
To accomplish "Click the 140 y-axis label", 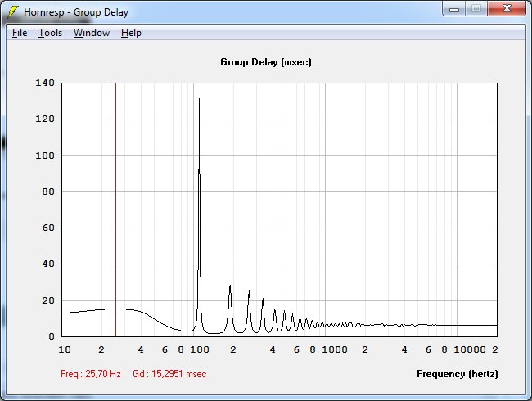I will (x=45, y=83).
